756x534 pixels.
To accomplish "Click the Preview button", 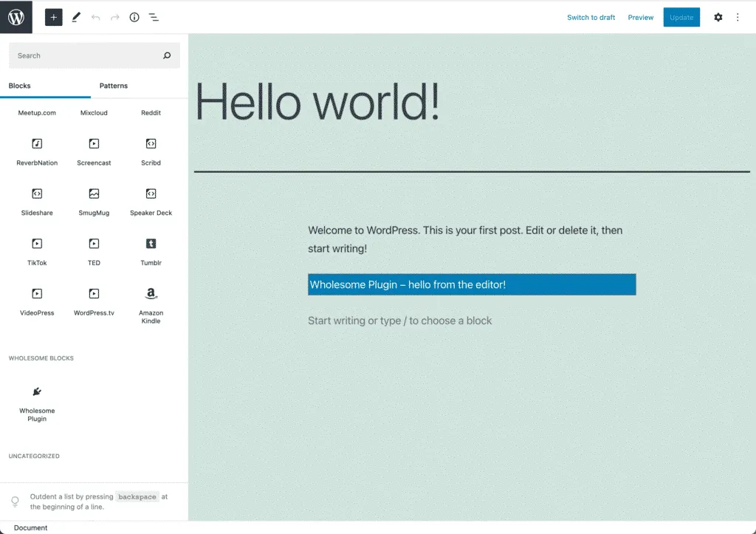I will [x=640, y=18].
